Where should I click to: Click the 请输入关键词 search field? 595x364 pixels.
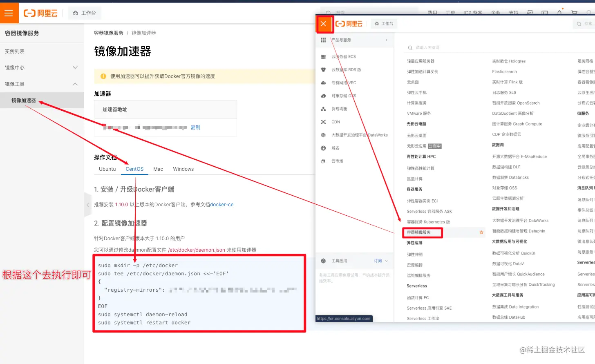click(x=433, y=47)
